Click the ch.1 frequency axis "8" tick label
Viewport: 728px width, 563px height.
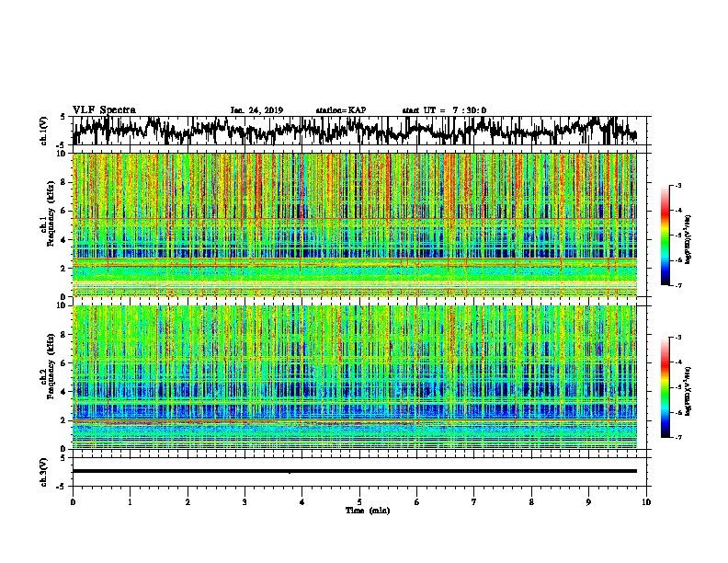click(63, 182)
